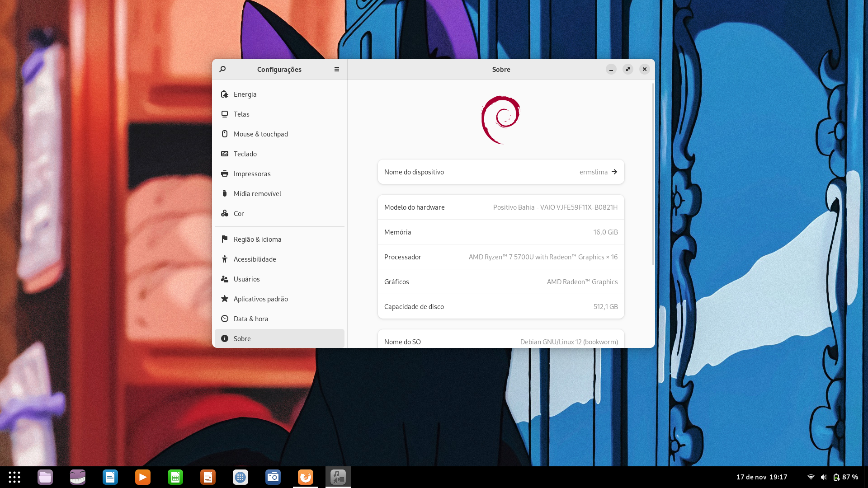
Task: Open Região & idioma settings
Action: click(x=279, y=239)
